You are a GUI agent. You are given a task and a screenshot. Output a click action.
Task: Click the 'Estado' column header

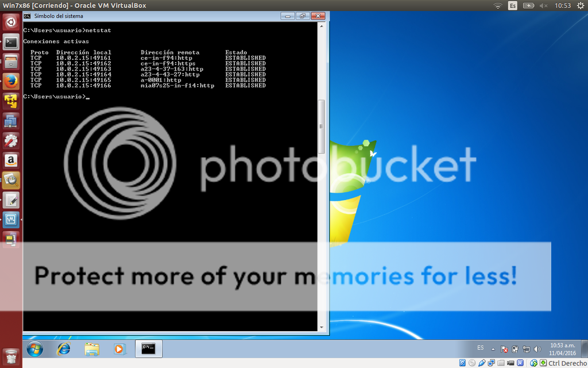[x=236, y=52]
